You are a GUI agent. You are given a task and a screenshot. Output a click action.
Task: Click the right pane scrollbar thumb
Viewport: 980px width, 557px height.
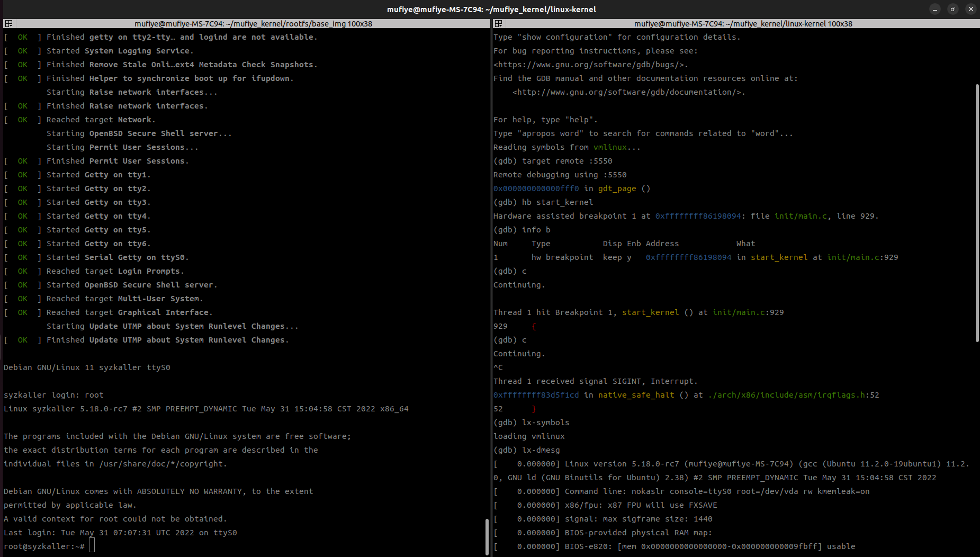tap(977, 213)
